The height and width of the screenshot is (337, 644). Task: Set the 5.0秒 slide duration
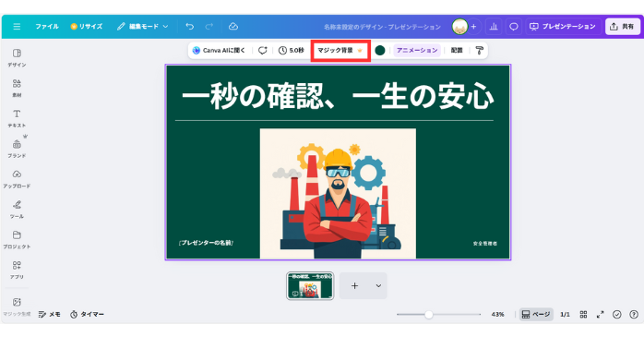292,50
